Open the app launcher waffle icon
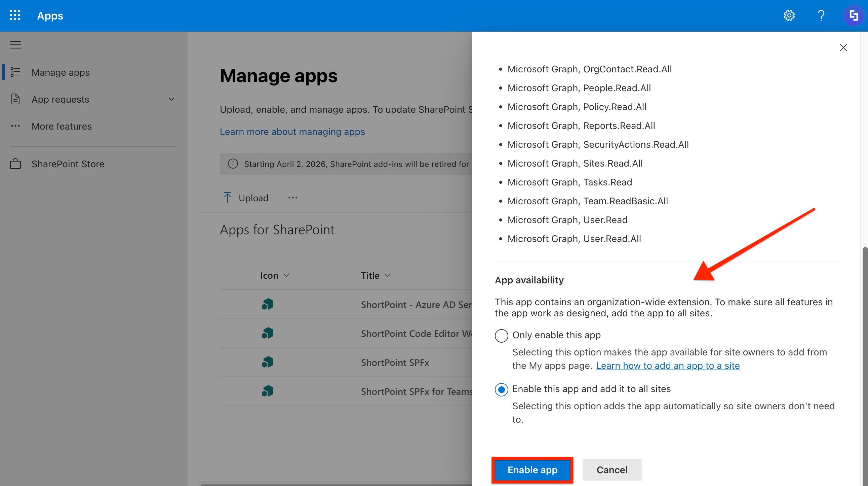The width and height of the screenshot is (868, 486). [x=15, y=15]
